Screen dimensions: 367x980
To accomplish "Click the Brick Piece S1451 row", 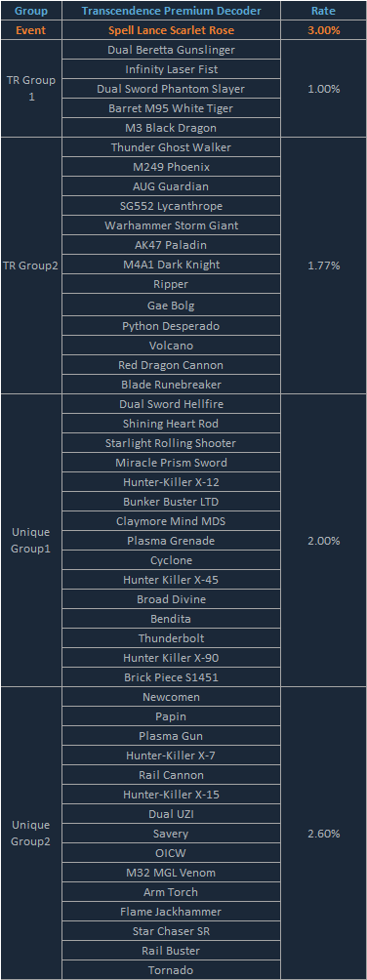I will pos(172,676).
